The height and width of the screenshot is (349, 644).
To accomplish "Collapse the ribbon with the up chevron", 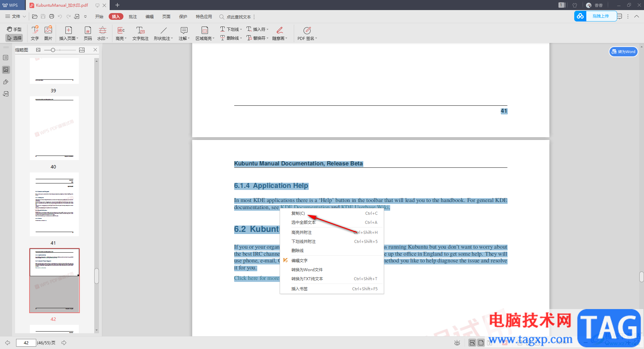I will (x=637, y=16).
